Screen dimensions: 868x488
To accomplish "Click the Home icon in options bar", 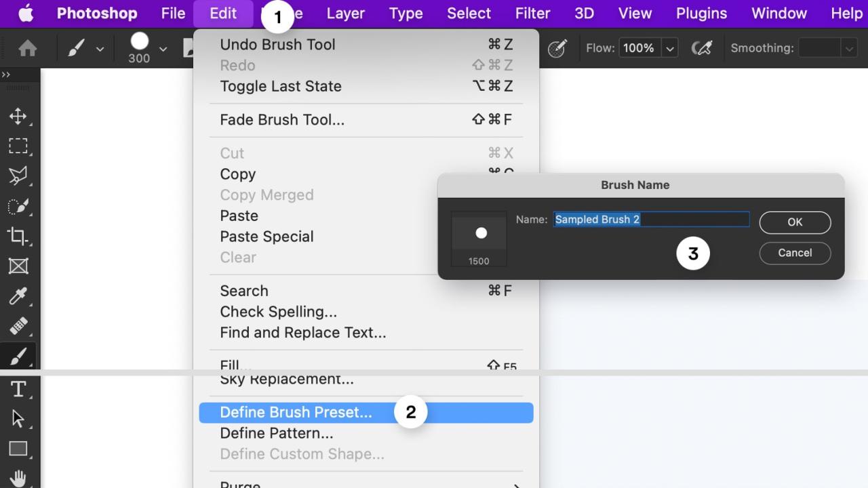I will click(28, 48).
